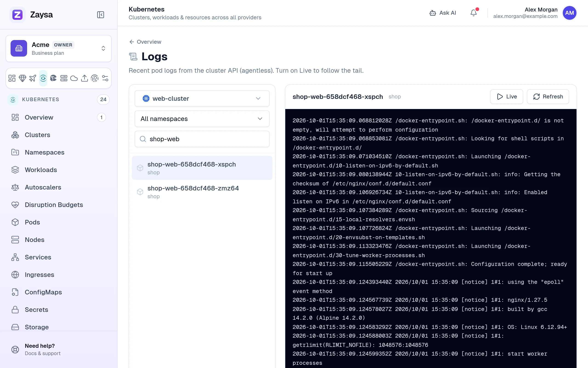Open Autoscalers in sidebar
Image resolution: width=588 pixels, height=368 pixels.
59,187
